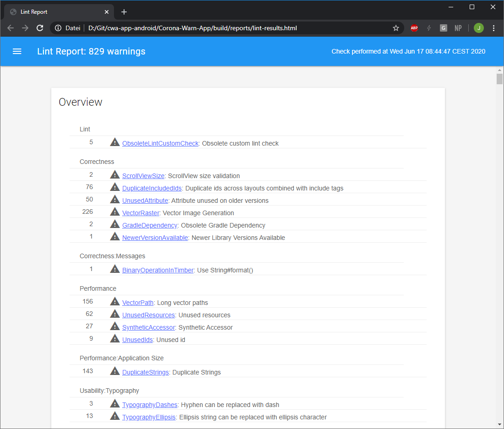
Task: Click warning icon beside GradleDependency
Action: [x=115, y=224]
